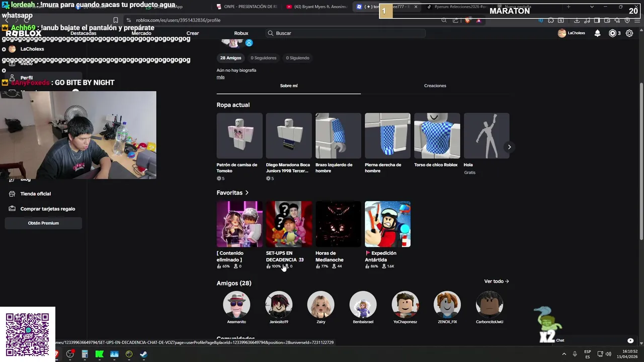Click the network icon in system tray
This screenshot has width=644, height=362.
click(600, 354)
